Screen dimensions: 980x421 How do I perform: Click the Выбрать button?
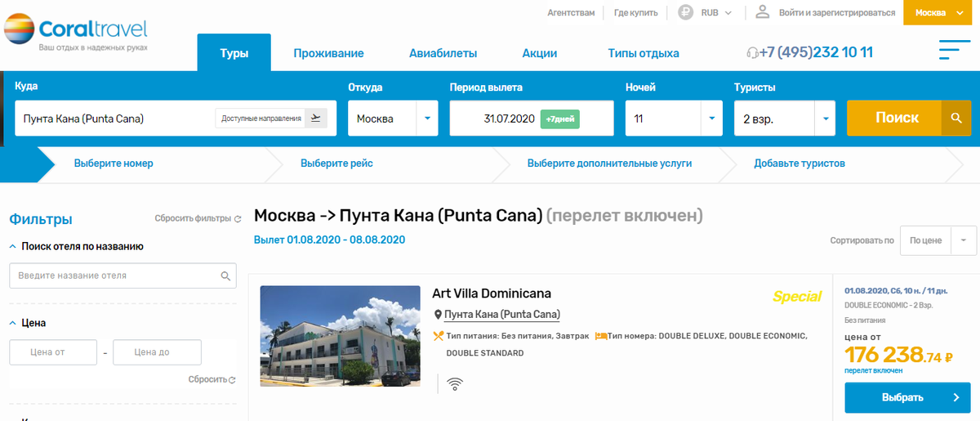pos(907,397)
